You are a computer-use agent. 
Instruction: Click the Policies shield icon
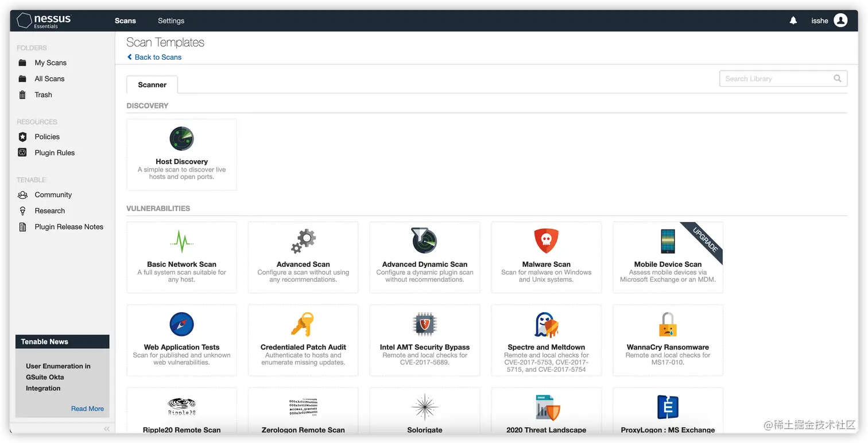tap(22, 137)
